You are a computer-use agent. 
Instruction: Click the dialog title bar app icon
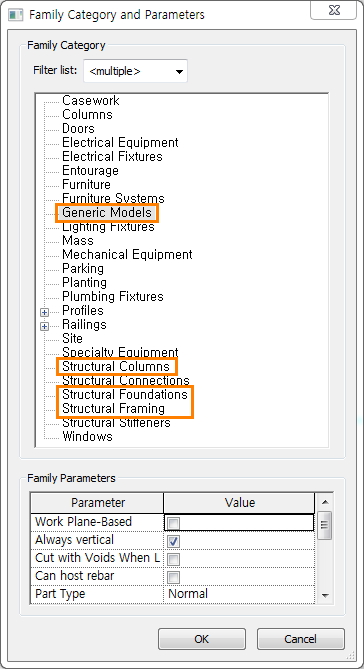(x=15, y=15)
